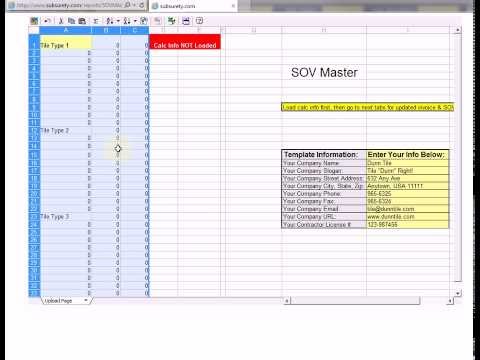The width and height of the screenshot is (480, 360).
Task: Switch to the subsurety.com browser tab
Action: click(192, 6)
